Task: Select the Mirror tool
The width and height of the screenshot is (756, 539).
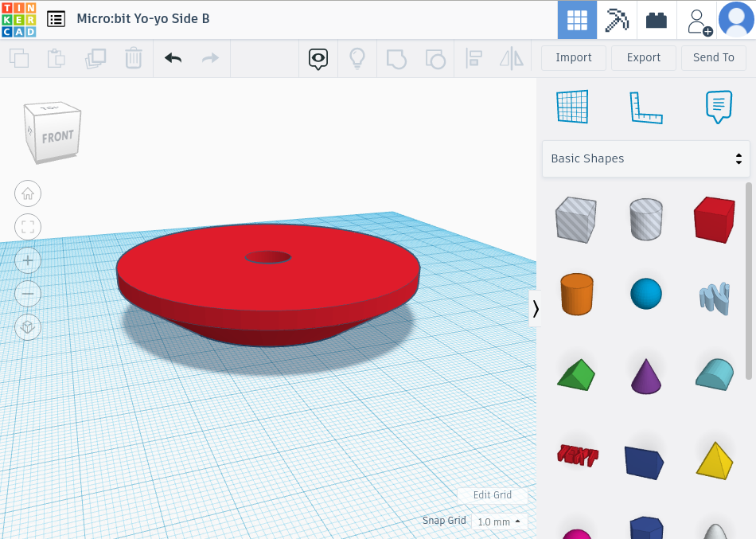Action: 510,58
